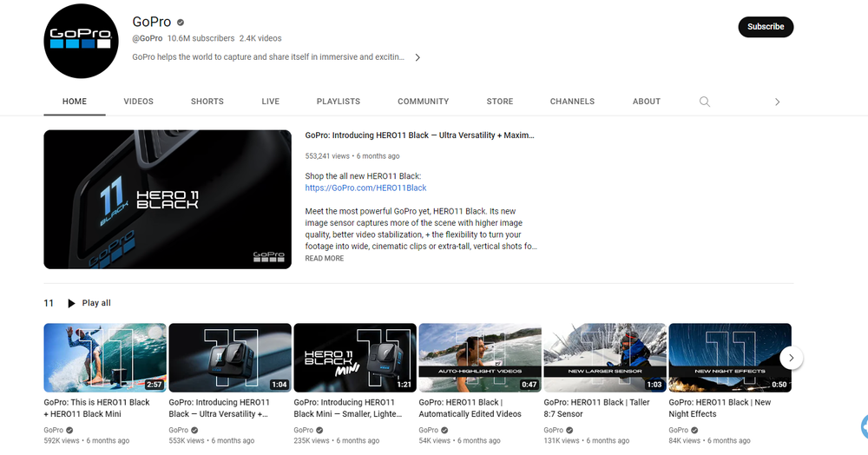Open the STORE tab
Image resolution: width=868 pixels, height=455 pixels.
point(500,102)
